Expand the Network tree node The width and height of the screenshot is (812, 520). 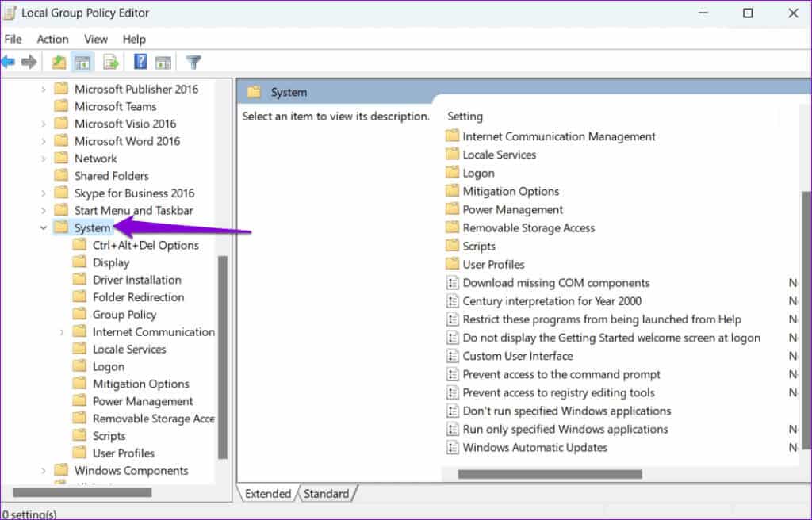(44, 159)
